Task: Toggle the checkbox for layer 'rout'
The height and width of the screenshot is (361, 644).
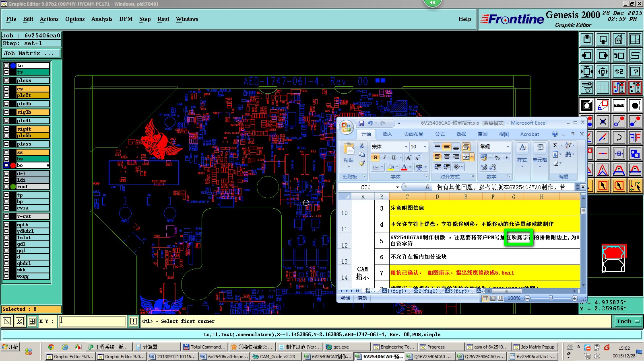Action: (6, 187)
